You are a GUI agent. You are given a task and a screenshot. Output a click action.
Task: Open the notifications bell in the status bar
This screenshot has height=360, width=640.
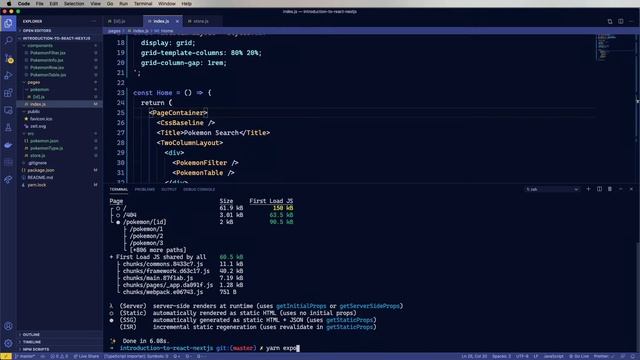coord(633,356)
